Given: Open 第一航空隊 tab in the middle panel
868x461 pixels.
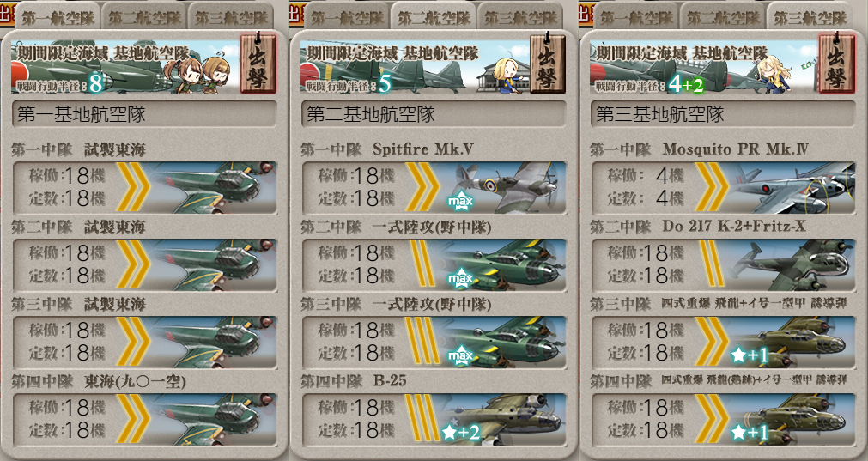Looking at the screenshot, I should tap(347, 16).
